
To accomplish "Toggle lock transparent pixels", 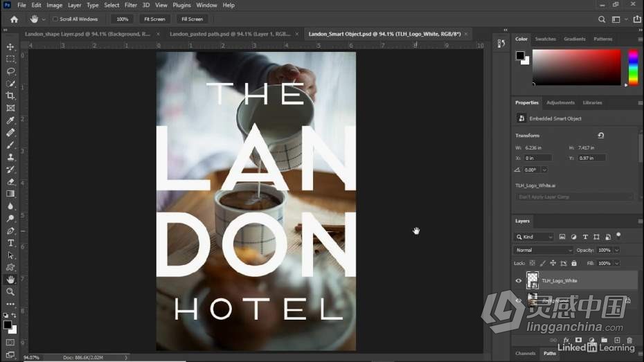I will 533,263.
